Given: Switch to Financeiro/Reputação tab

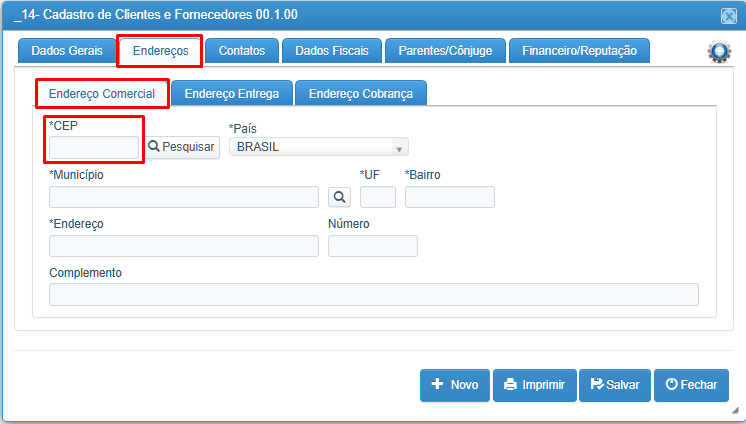Looking at the screenshot, I should click(x=579, y=51).
